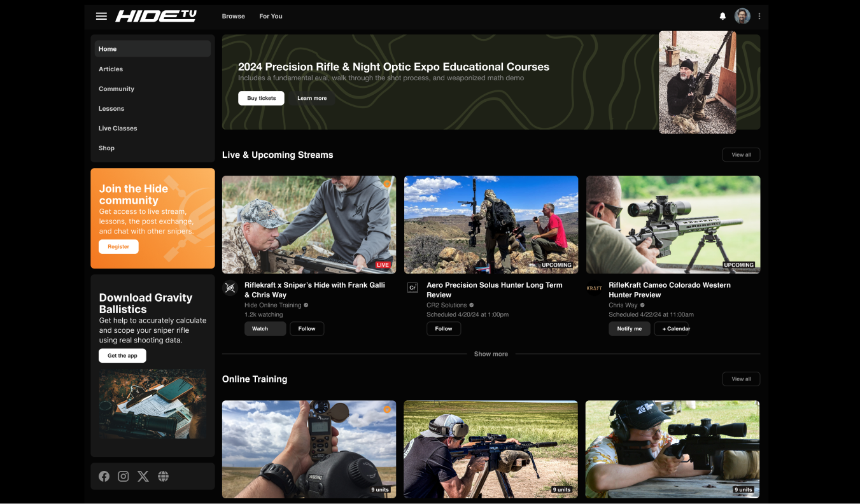View all Live & Upcoming Streams

[741, 155]
